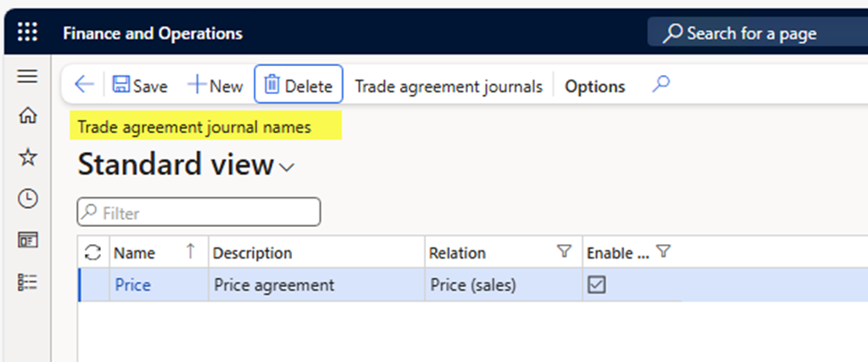Open Favorites star in sidebar
The image size is (868, 362).
pyautogui.click(x=28, y=157)
